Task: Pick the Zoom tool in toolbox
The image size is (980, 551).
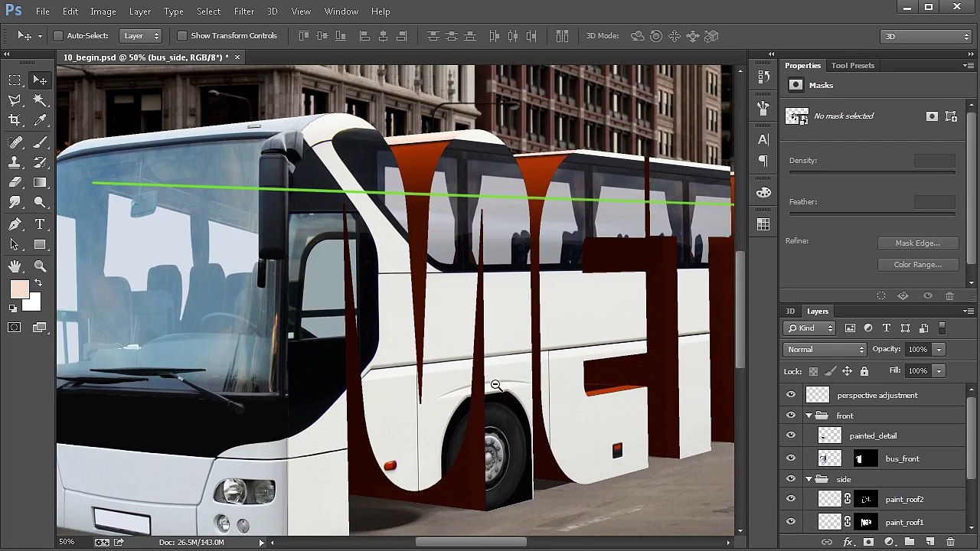Action: tap(41, 266)
